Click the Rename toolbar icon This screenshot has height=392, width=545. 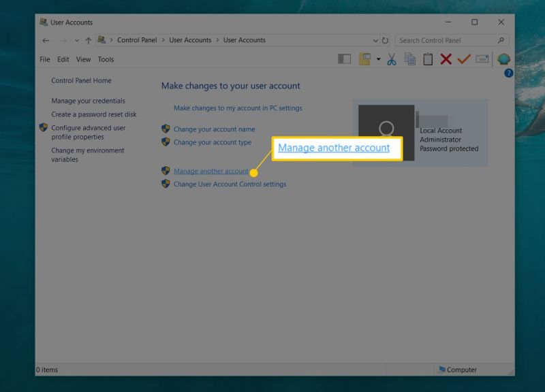click(x=482, y=59)
